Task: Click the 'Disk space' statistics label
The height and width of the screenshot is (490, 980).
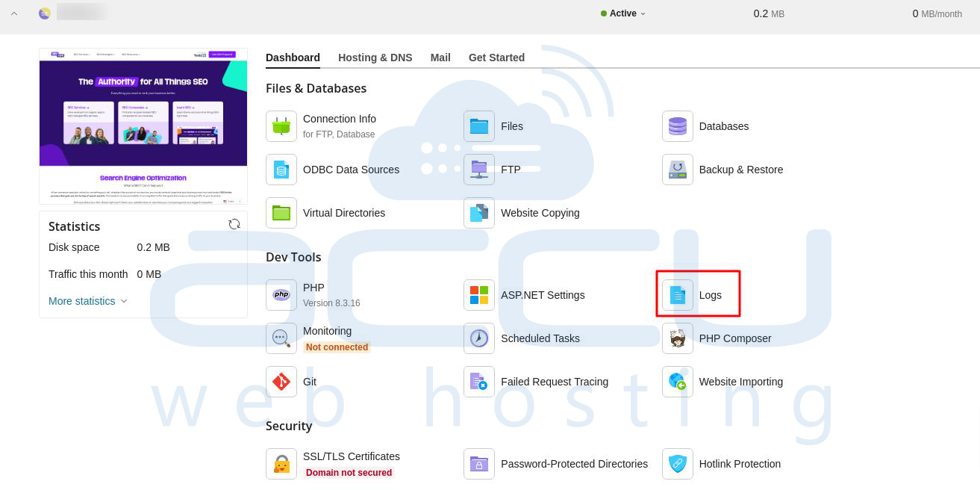Action: click(74, 247)
